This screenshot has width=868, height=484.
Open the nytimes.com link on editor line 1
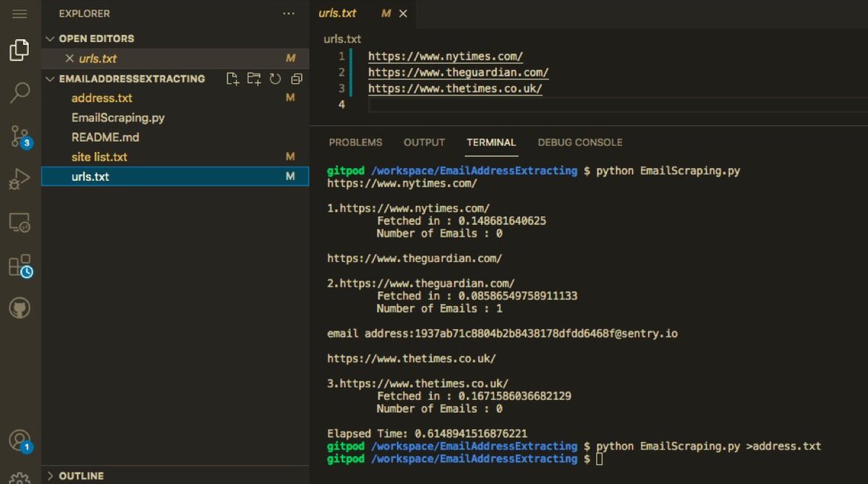pos(446,56)
